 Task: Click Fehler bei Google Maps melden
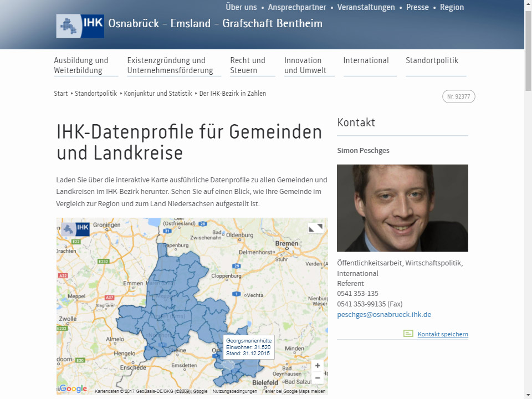(294, 391)
